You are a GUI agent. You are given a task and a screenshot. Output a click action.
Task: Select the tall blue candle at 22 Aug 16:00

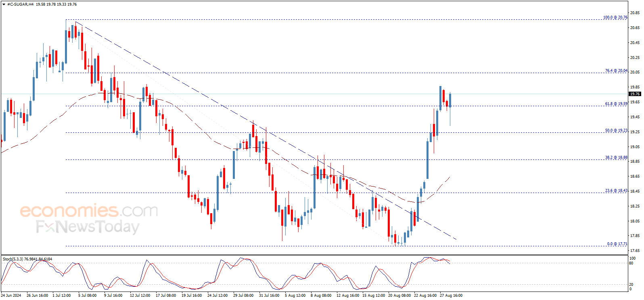(427, 159)
